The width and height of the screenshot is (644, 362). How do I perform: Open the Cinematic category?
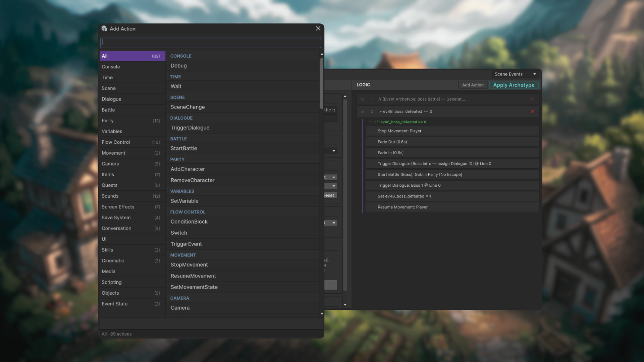pyautogui.click(x=132, y=261)
